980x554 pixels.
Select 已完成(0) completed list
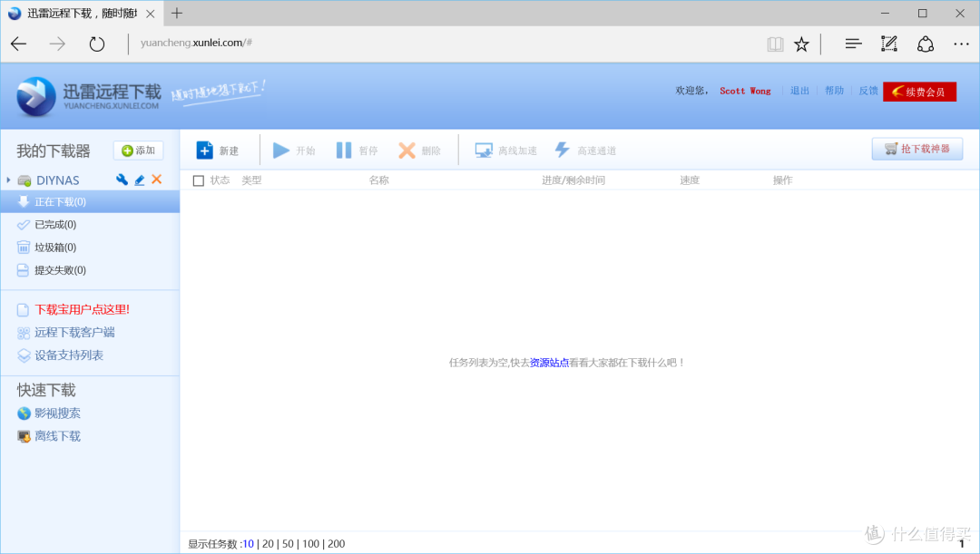[54, 225]
